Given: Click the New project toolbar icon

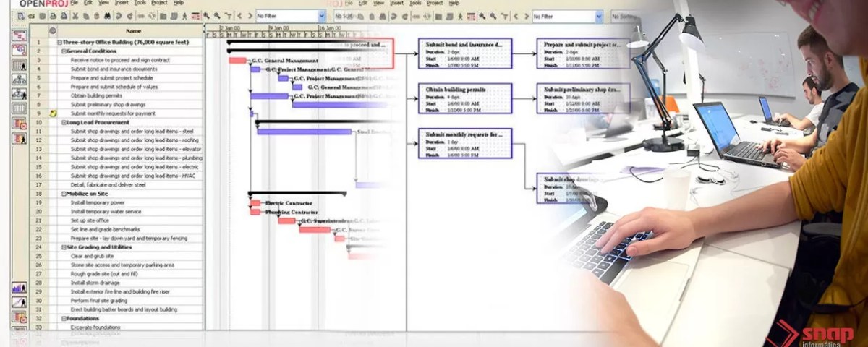Looking at the screenshot, I should click(20, 16).
